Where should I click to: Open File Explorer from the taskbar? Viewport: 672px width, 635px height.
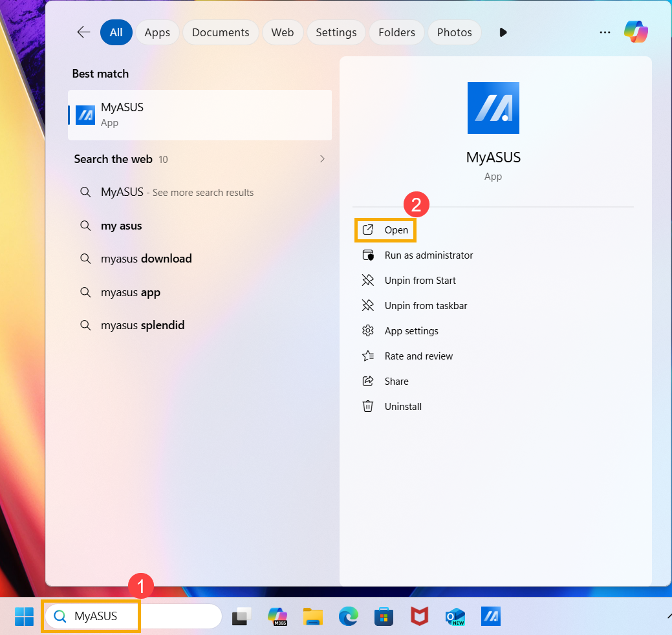313,617
